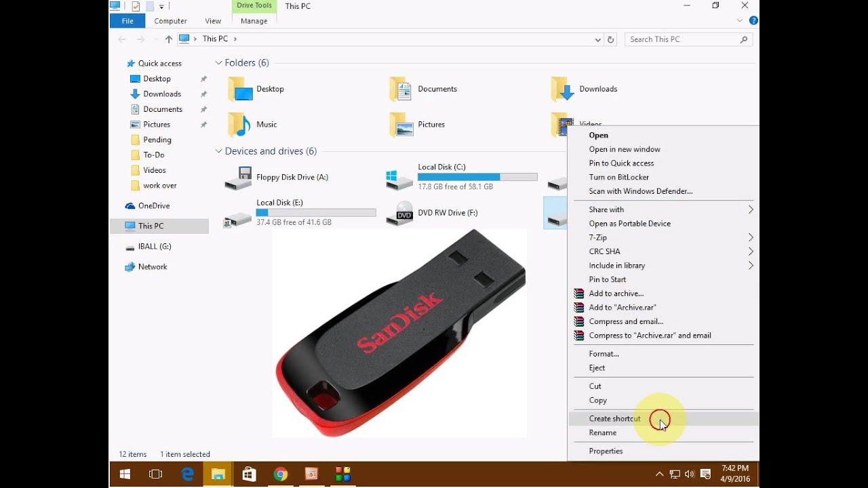Viewport: 868px width, 488px height.
Task: Launch Microsoft Edge from taskbar
Action: click(x=187, y=474)
